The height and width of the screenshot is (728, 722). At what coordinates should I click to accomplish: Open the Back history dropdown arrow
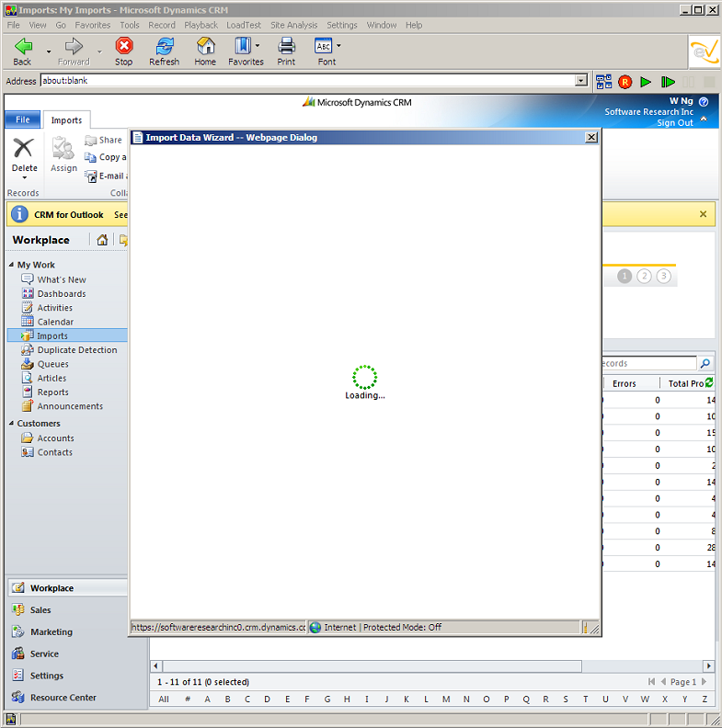point(49,51)
